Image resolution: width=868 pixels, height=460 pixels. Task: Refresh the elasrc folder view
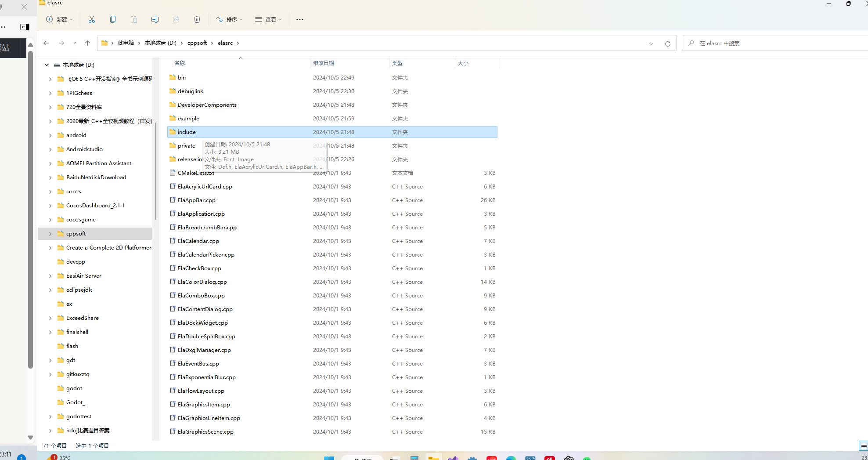click(668, 43)
